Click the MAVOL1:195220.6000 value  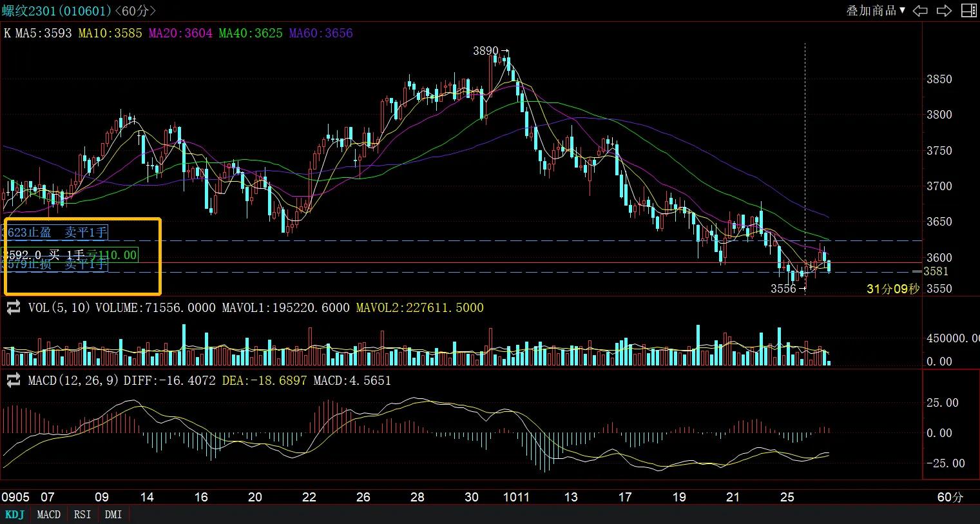click(285, 308)
